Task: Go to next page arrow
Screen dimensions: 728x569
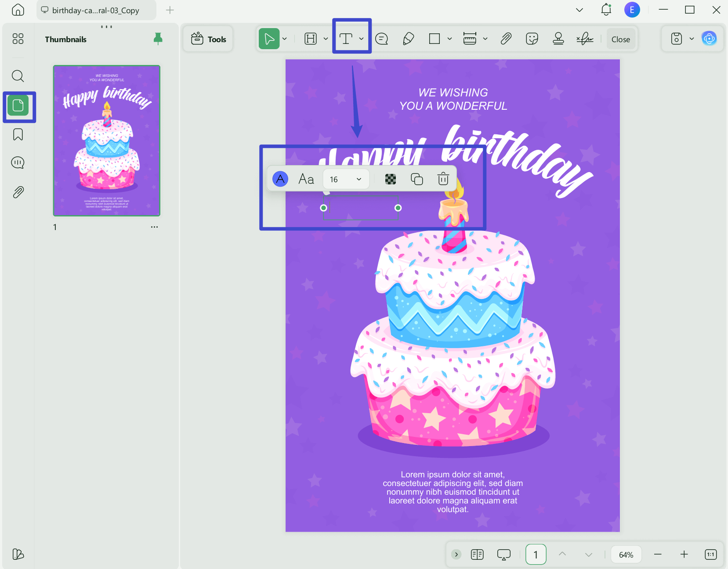Action: [x=589, y=555]
